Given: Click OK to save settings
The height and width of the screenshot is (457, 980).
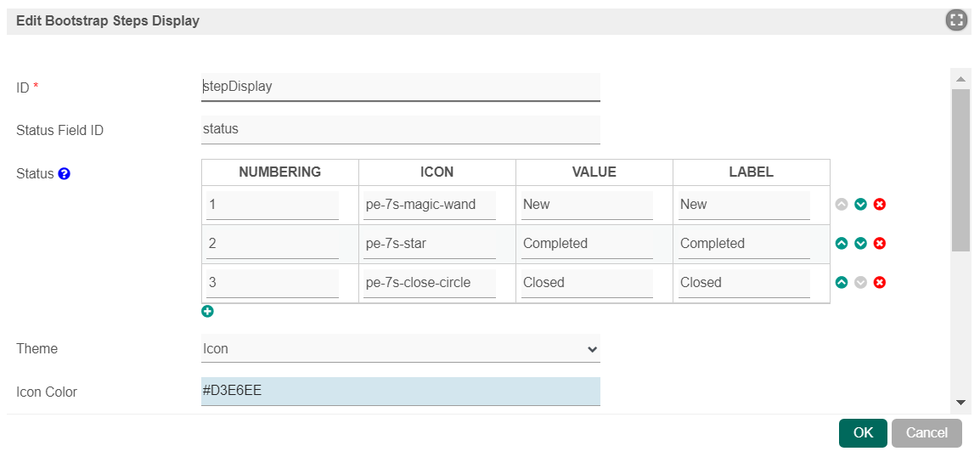Looking at the screenshot, I should point(863,433).
